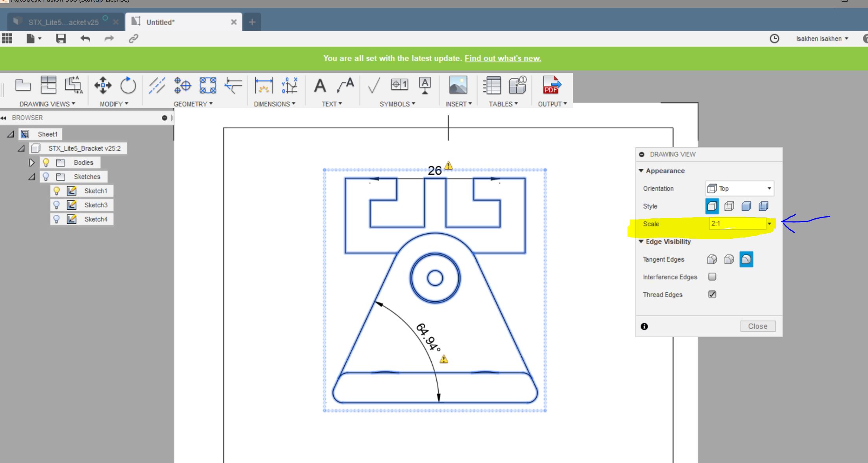This screenshot has width=868, height=463.
Task: Enable the Interference Edges checkbox
Action: click(x=711, y=277)
